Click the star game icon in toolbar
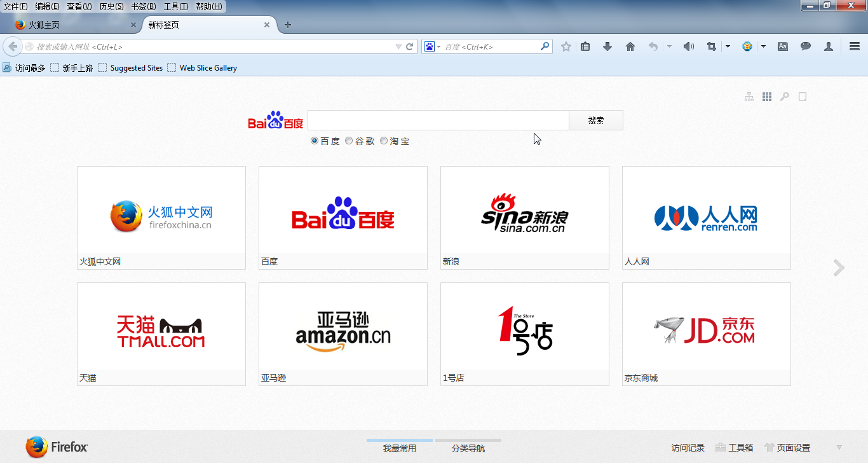868x463 pixels. (747, 46)
